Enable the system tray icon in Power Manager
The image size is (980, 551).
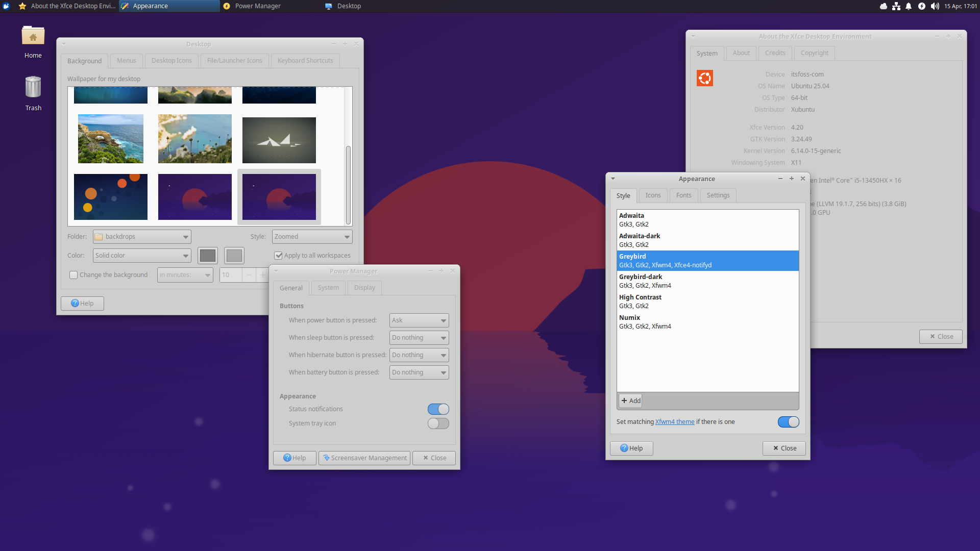(x=438, y=423)
